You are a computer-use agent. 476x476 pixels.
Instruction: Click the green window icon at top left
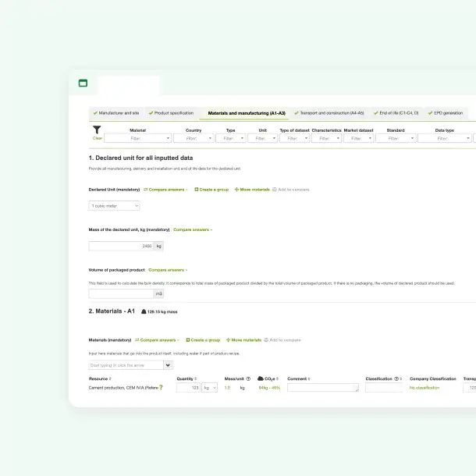pos(83,83)
